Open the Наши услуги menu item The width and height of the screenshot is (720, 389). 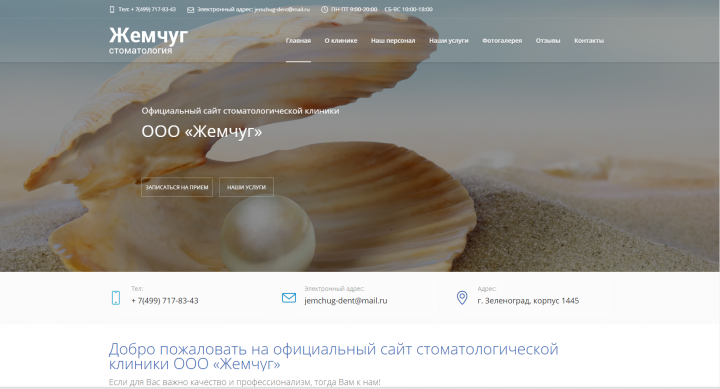pyautogui.click(x=449, y=40)
